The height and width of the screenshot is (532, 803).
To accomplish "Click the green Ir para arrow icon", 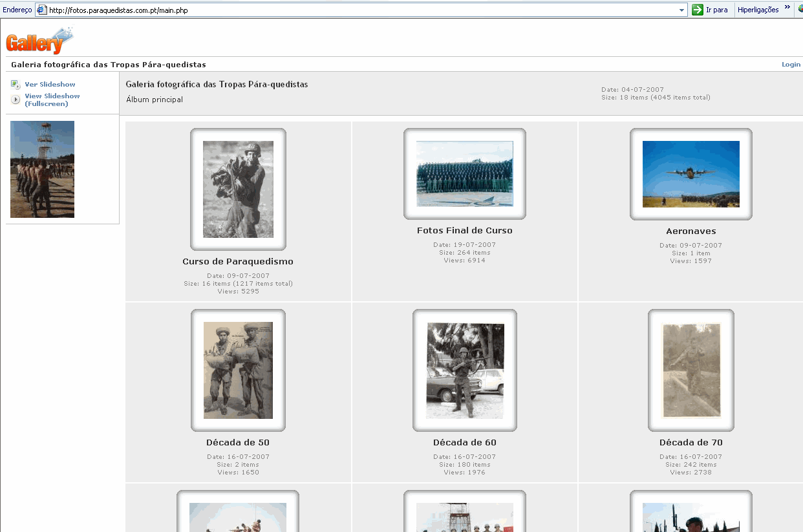I will (697, 10).
